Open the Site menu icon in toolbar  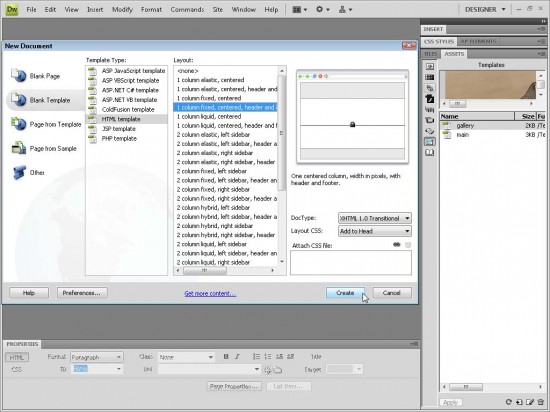345,9
